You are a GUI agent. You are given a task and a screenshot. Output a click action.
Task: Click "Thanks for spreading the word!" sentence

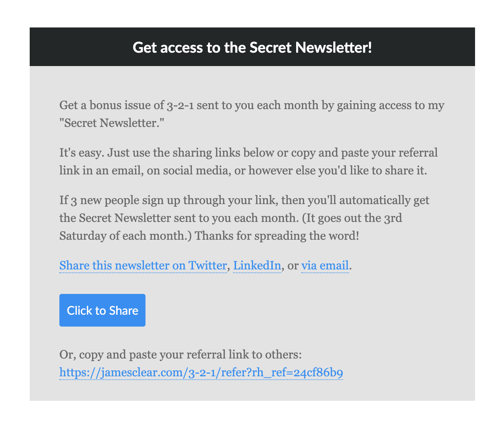277,236
